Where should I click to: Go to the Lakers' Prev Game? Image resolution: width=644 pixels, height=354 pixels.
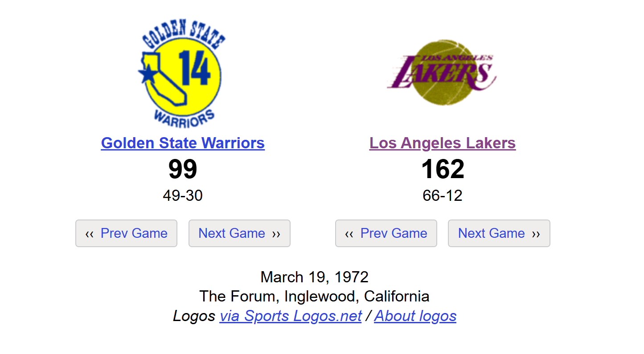[386, 233]
